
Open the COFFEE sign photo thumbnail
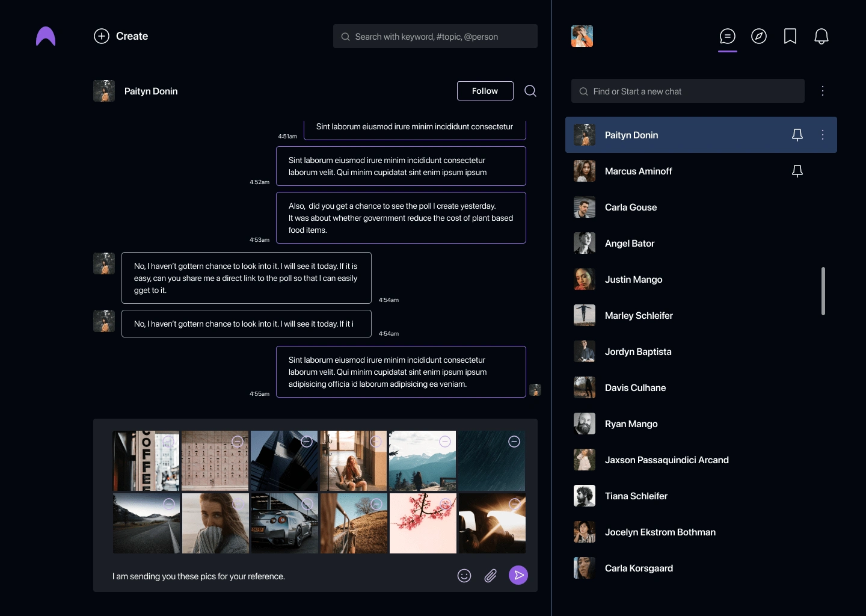pos(146,461)
